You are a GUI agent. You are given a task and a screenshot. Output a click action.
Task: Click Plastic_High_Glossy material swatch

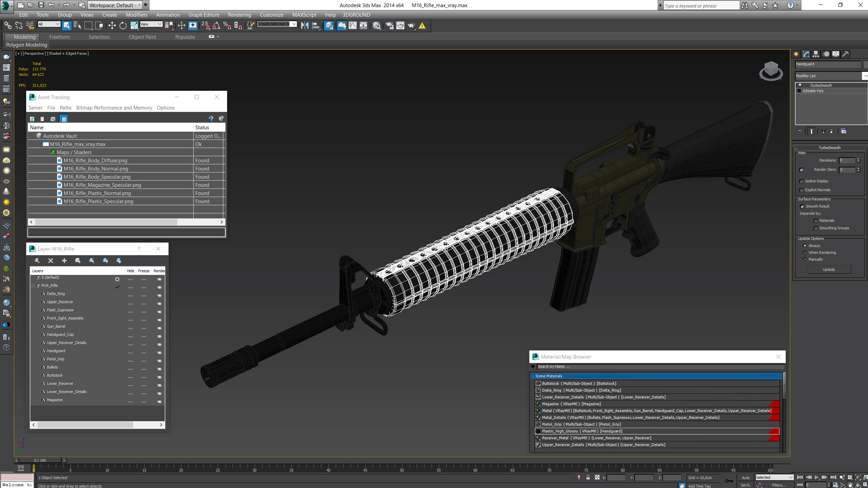click(538, 432)
